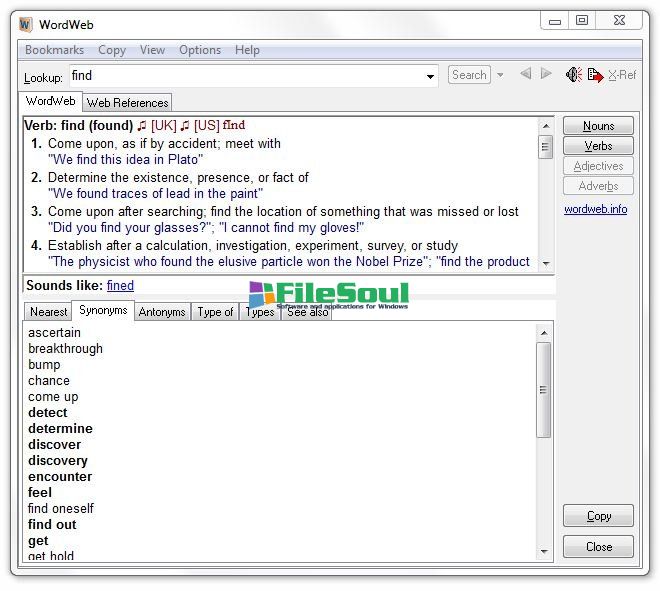Image resolution: width=660 pixels, height=591 pixels.
Task: Click the Nouns filter button
Action: 598,126
